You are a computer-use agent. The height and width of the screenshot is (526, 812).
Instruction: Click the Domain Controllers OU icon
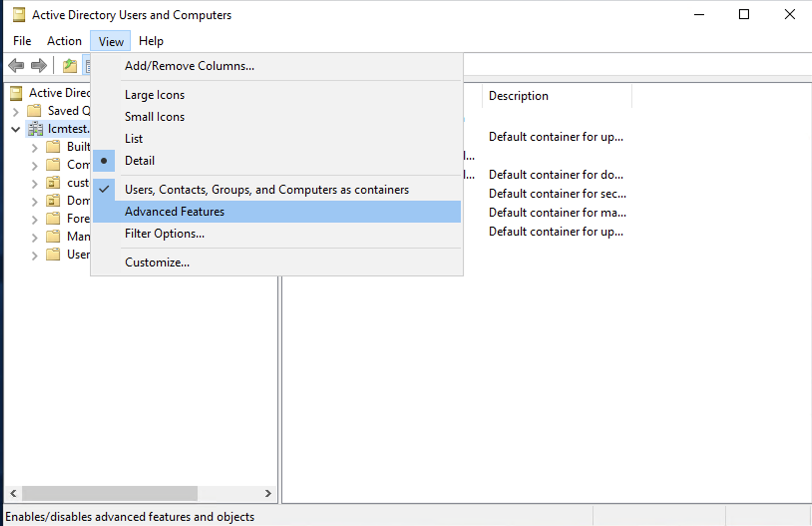(53, 201)
